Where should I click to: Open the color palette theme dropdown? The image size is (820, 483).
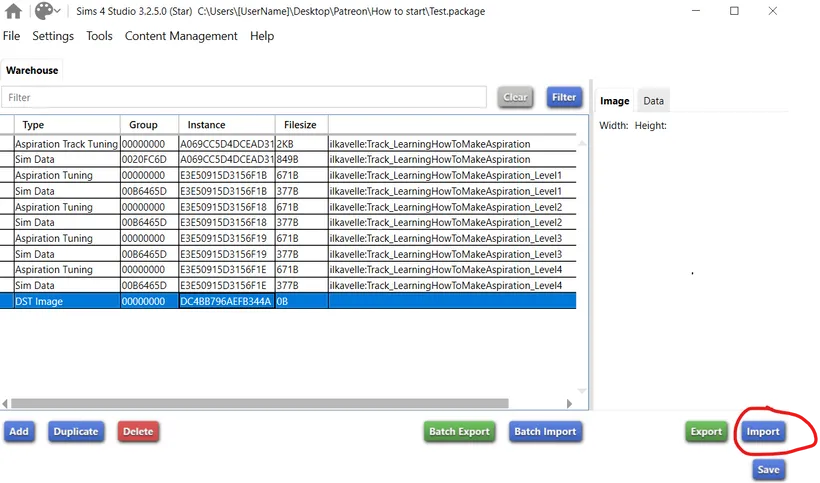47,11
